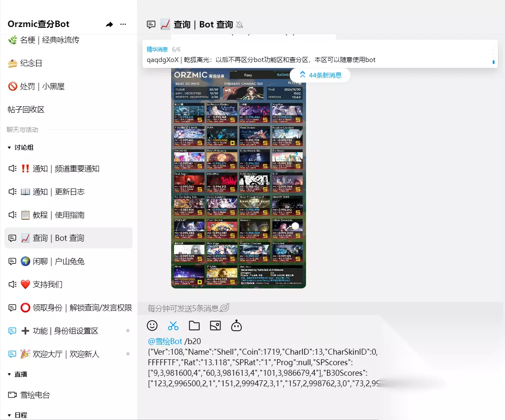Click the scissors screenshot tool
The height and width of the screenshot is (420, 505).
point(173,326)
